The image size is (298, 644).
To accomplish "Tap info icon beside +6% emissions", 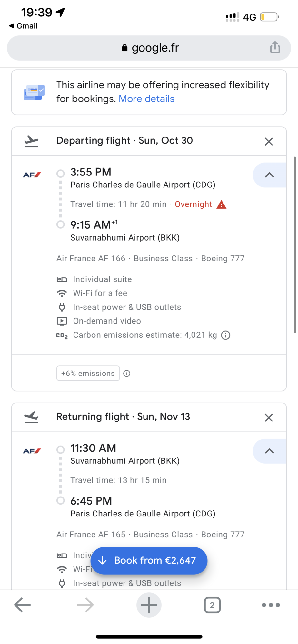I will click(127, 374).
